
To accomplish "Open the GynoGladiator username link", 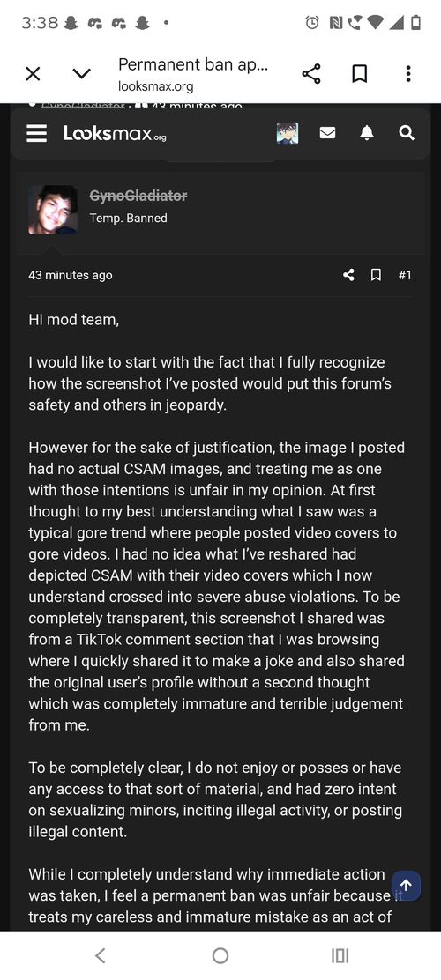I will coord(138,196).
